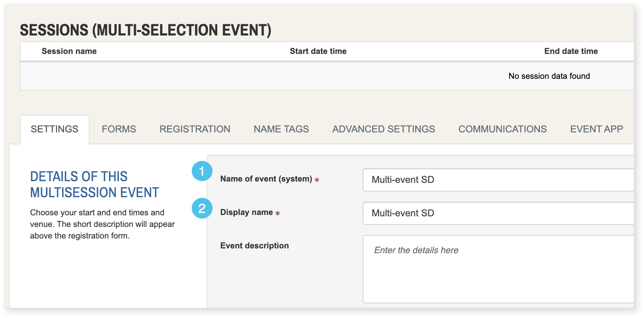The width and height of the screenshot is (644, 318).
Task: Sort by Start date time column
Action: [318, 51]
